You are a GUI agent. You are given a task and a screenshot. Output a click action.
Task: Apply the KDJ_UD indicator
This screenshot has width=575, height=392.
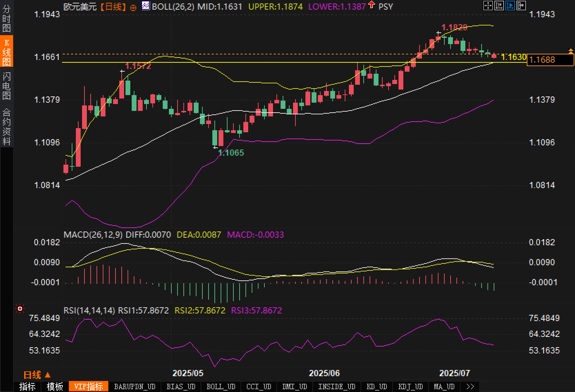(411, 386)
